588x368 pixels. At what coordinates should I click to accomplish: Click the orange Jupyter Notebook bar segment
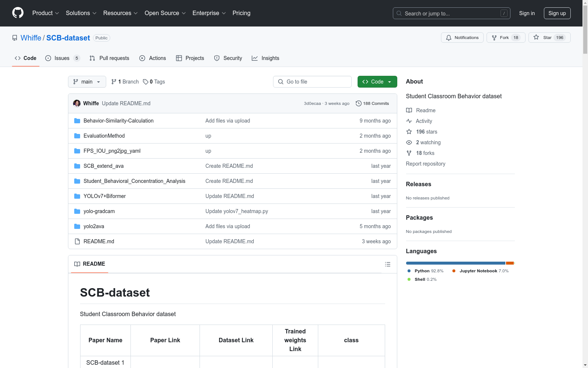[510, 263]
